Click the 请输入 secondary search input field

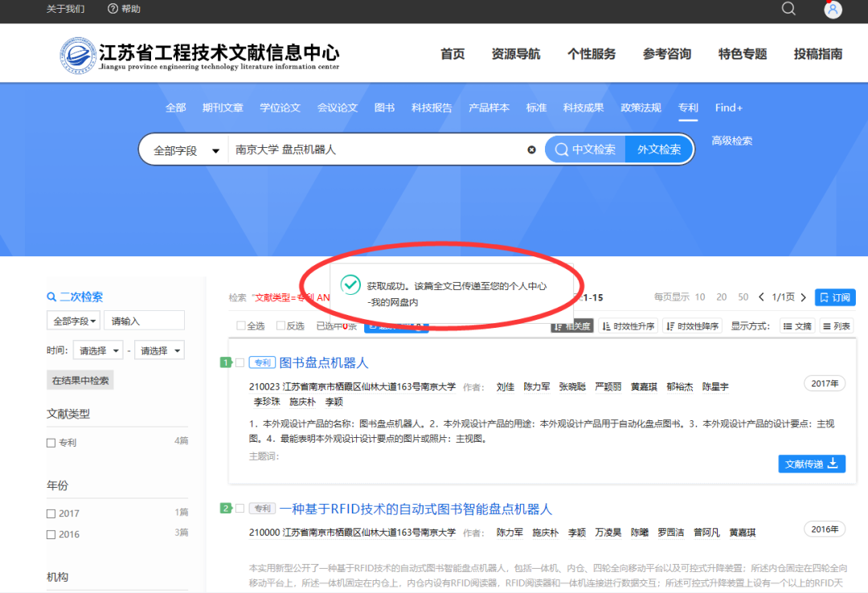tap(144, 320)
